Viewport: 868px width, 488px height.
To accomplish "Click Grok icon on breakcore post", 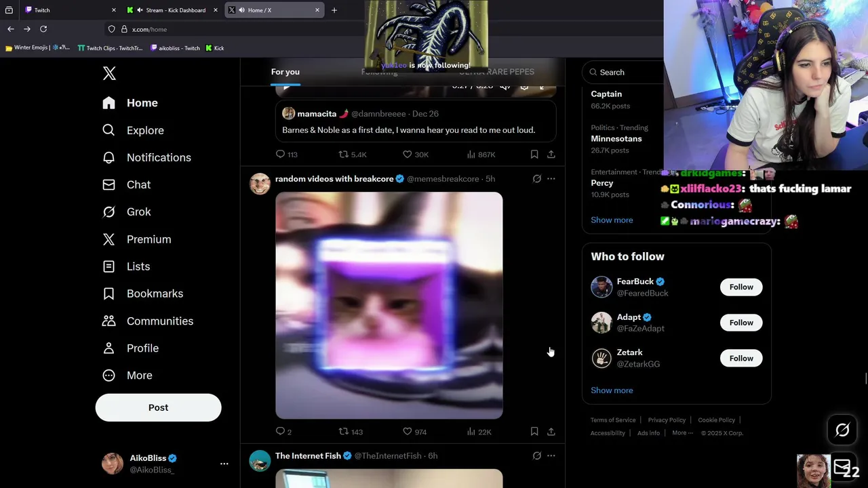I will pos(536,179).
